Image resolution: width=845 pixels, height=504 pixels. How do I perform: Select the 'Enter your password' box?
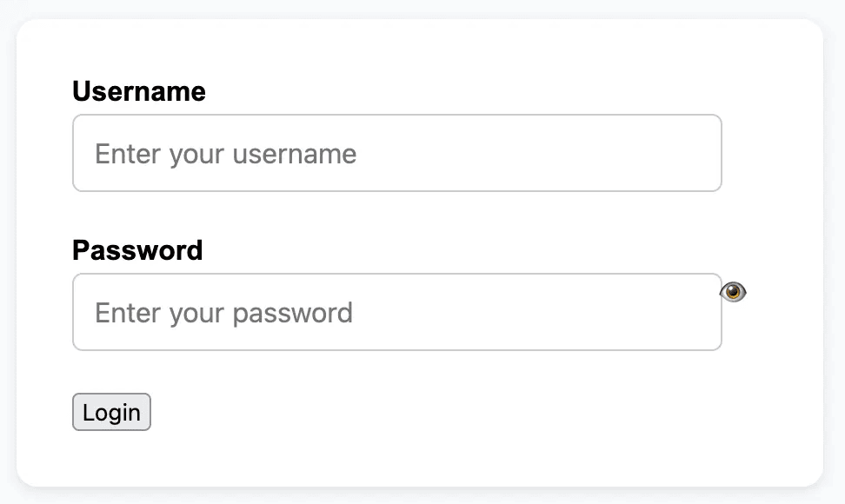coord(396,312)
